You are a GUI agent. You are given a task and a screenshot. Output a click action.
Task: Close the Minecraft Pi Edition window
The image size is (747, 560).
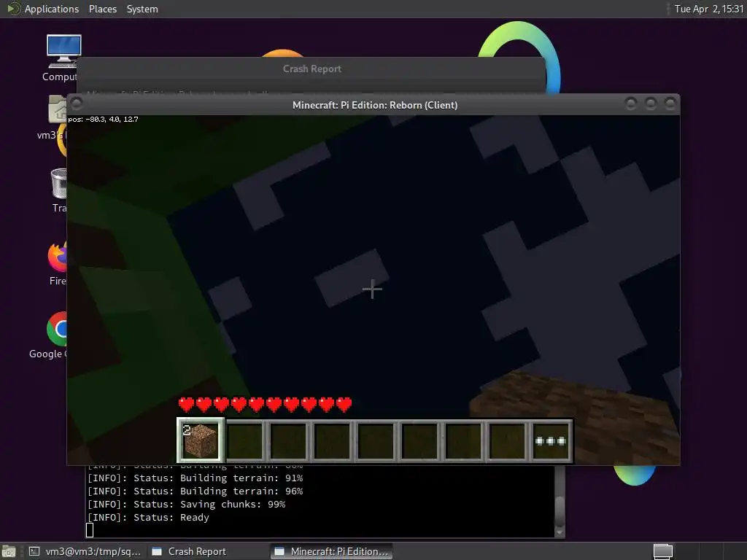[670, 104]
